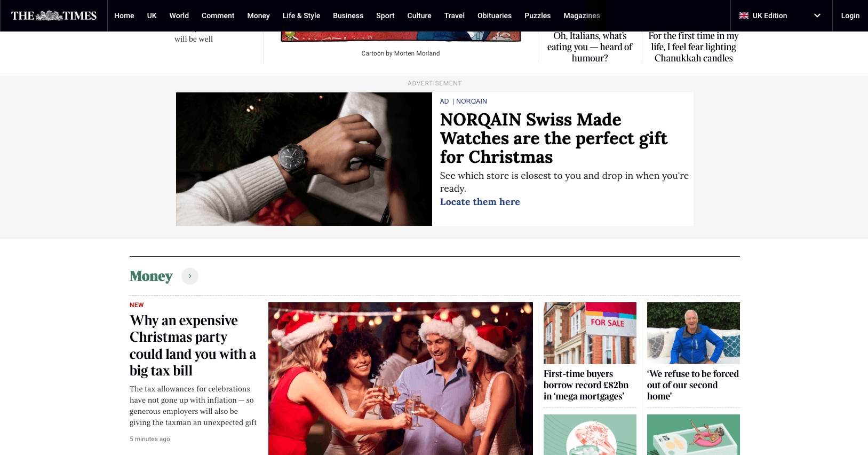Open 'We refuse to be forced out' article
The height and width of the screenshot is (455, 868).
693,385
